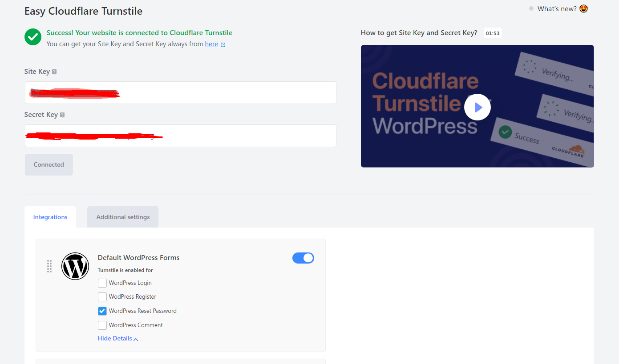
Task: Uncheck the WordPress Reset Password checkbox
Action: (102, 311)
